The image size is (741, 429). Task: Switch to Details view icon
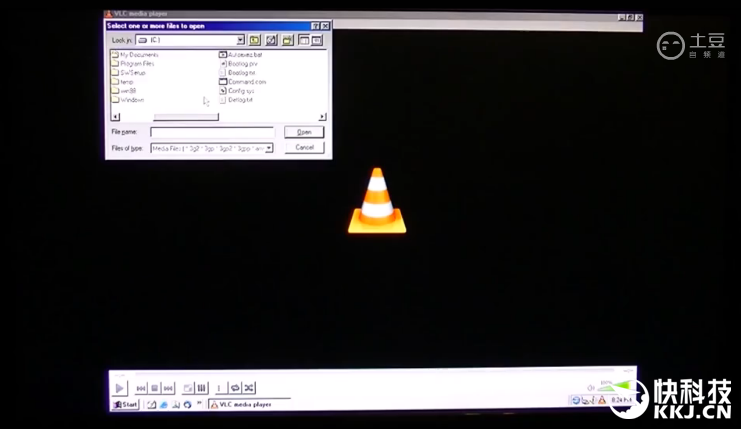point(317,40)
